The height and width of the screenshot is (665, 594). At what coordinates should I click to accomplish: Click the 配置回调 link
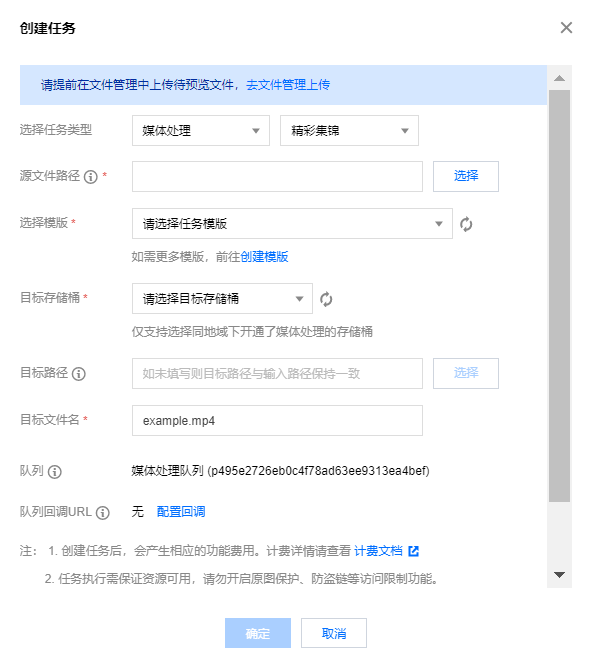tap(181, 511)
